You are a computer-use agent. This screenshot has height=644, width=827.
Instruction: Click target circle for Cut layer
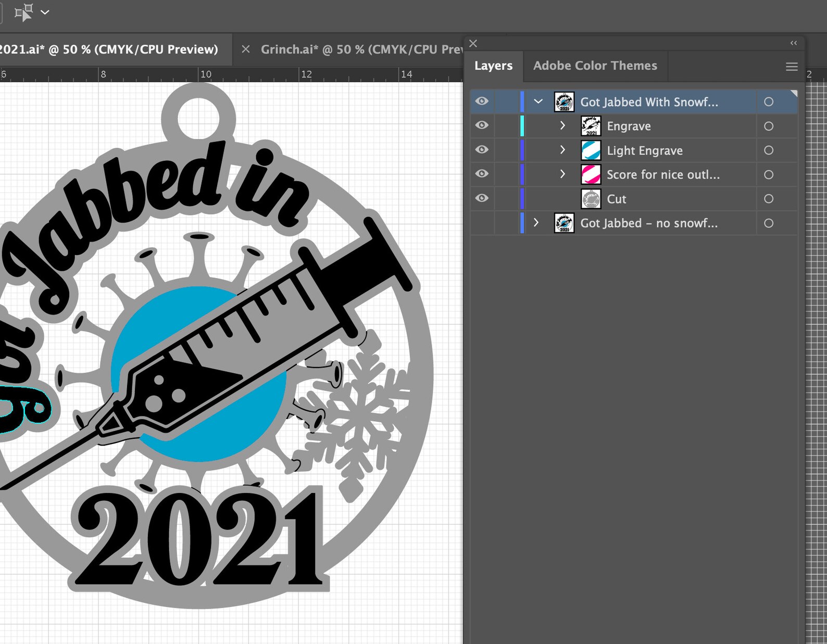point(769,199)
